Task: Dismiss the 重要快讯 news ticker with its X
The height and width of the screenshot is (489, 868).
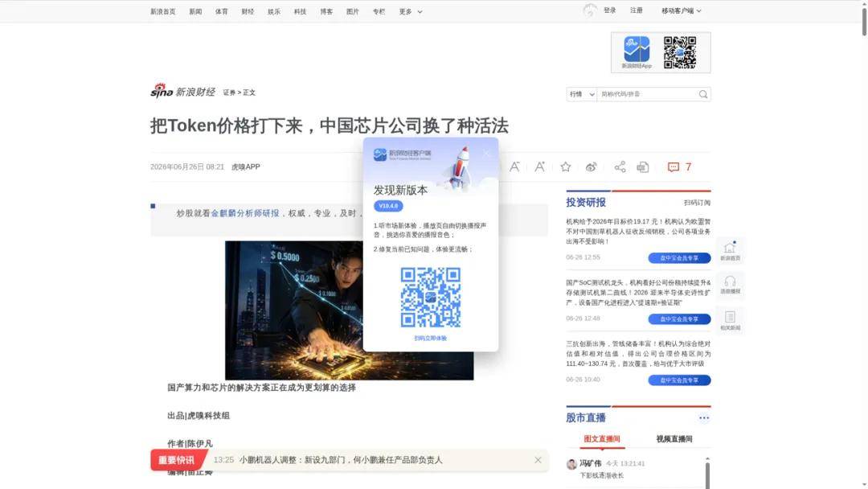Action: point(538,460)
